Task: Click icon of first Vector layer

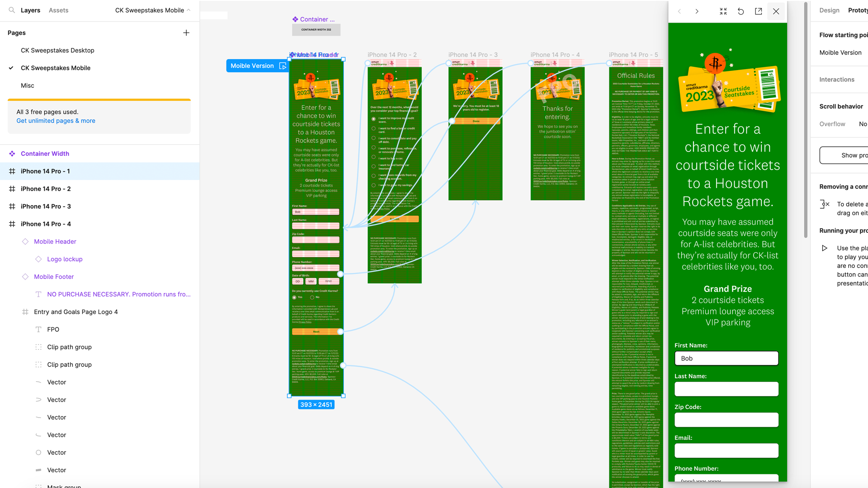Action: pos(38,382)
